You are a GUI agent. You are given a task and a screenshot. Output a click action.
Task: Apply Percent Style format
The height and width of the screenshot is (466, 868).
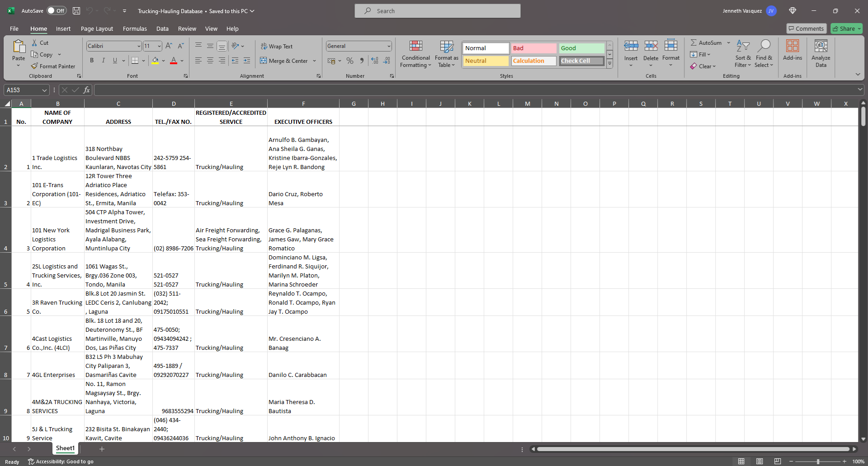tap(350, 61)
